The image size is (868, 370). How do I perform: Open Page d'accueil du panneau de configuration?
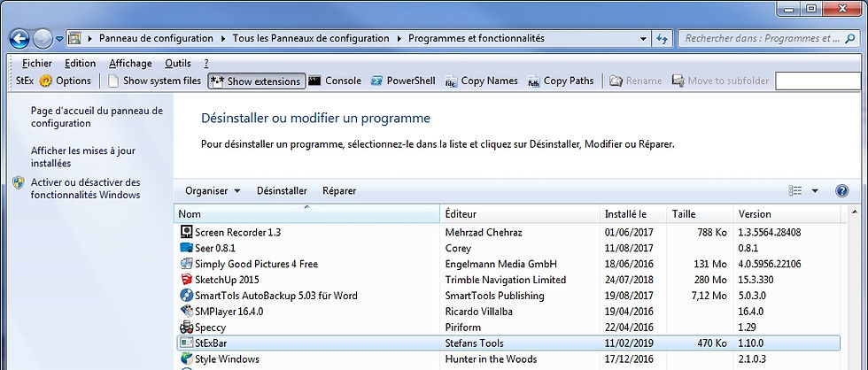[97, 117]
